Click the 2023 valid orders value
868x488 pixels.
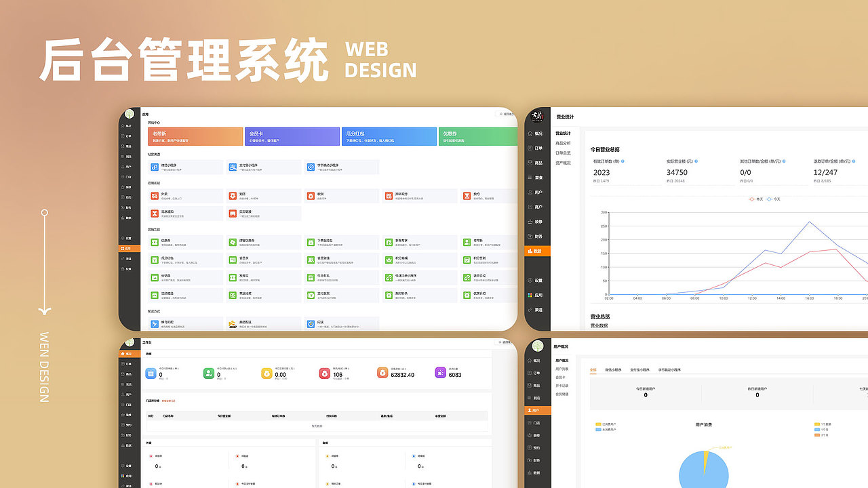click(x=601, y=173)
